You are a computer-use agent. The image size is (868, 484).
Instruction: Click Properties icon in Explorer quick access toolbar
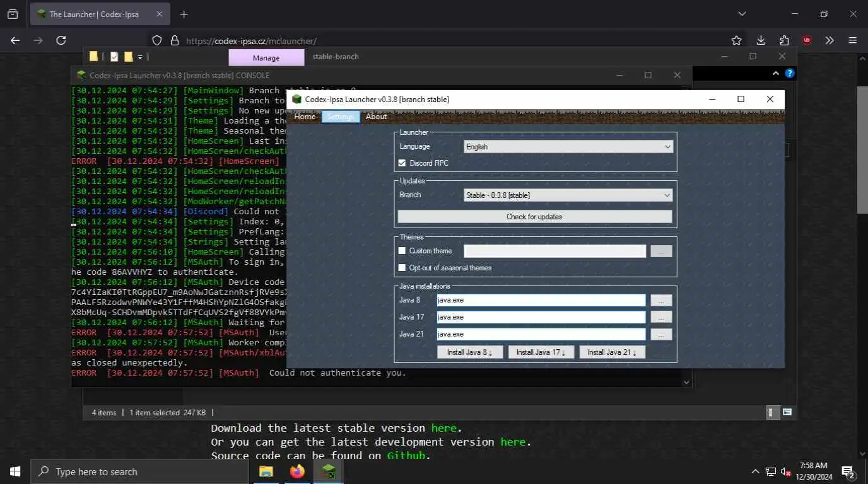[114, 57]
